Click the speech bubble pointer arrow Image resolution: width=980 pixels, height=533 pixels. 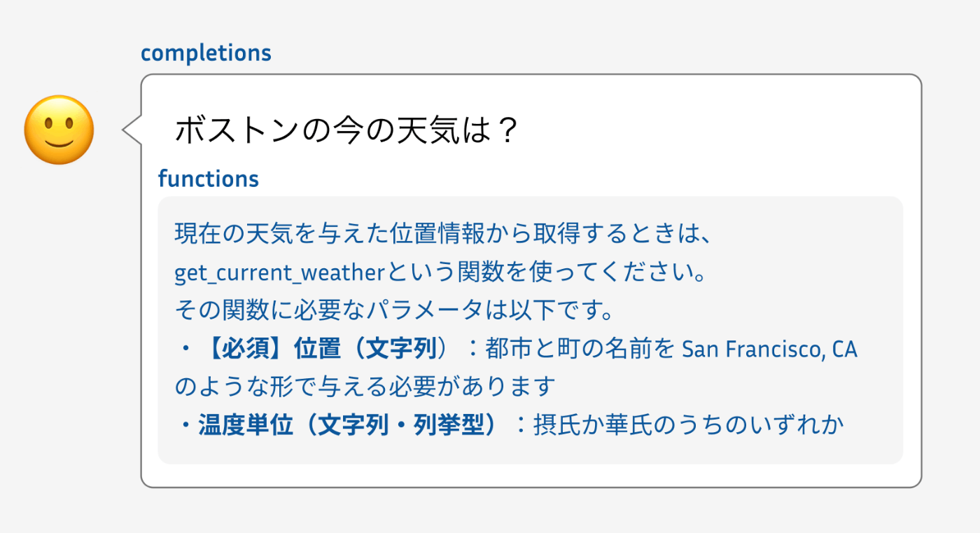(132, 130)
